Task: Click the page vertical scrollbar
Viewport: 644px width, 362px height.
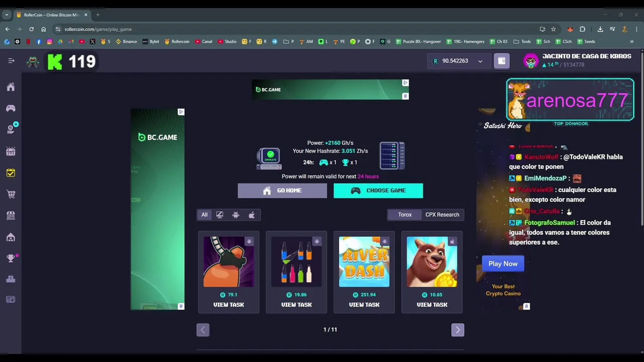Action: click(642, 138)
